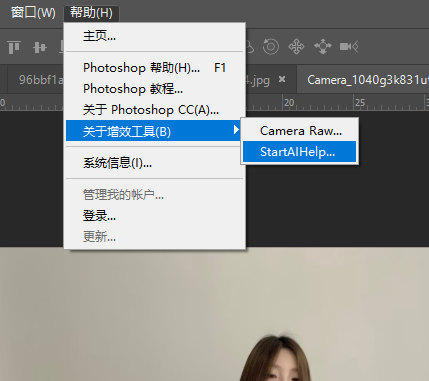Choose Camera Raw... in the submenu
Screen dimensions: 429x381
point(300,131)
